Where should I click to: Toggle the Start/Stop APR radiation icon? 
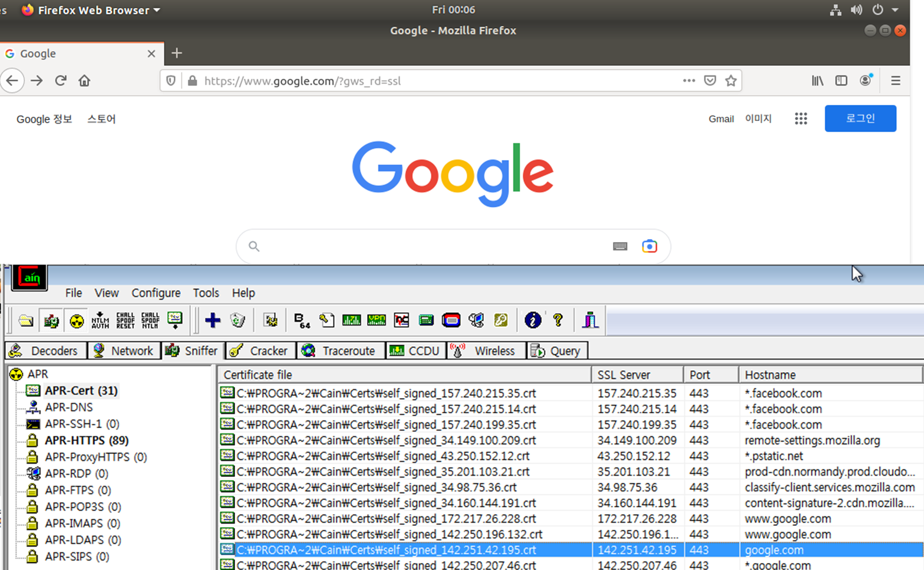tap(77, 320)
